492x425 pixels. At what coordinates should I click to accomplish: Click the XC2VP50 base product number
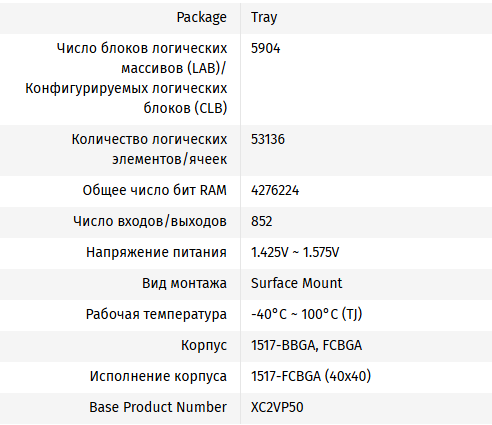coord(277,407)
